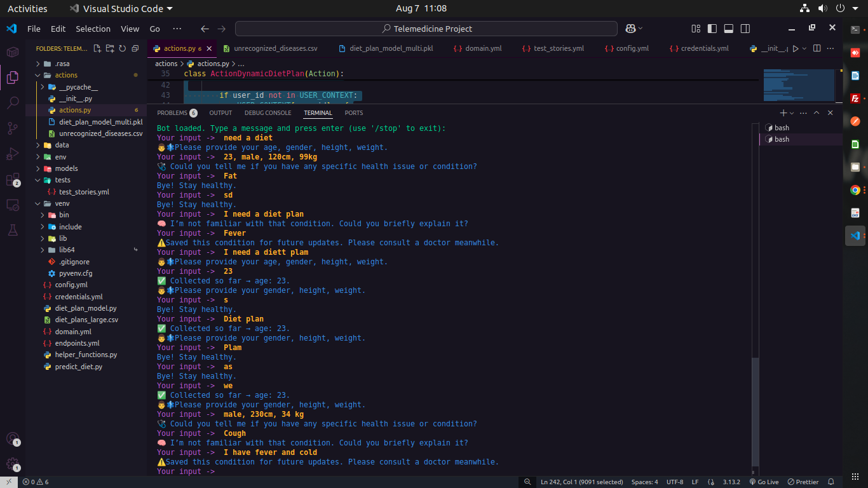Click Prettier in the status bar
This screenshot has width=868, height=488.
click(x=803, y=482)
